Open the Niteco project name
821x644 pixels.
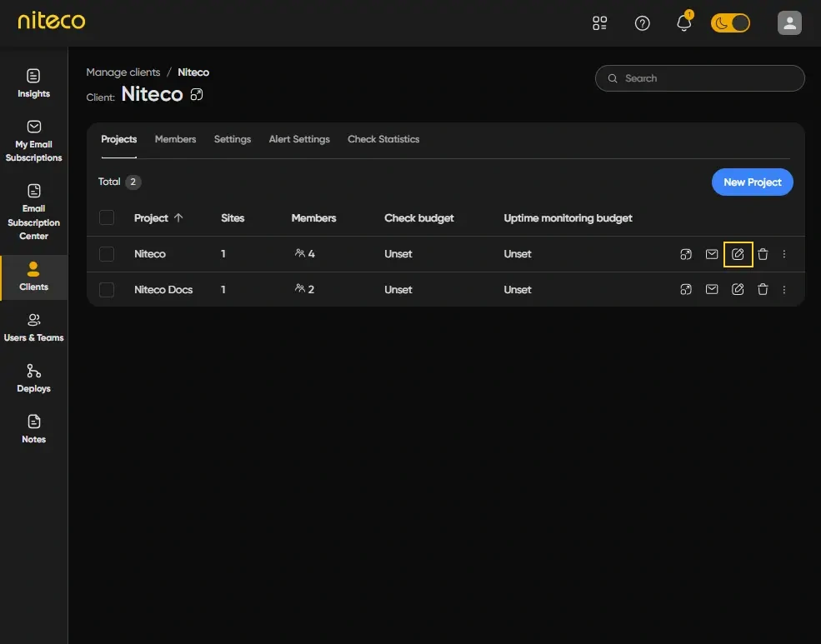[x=150, y=254]
